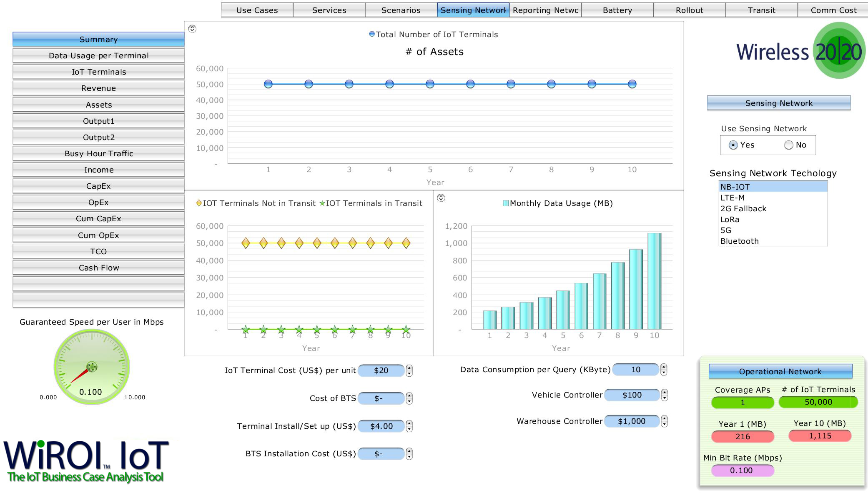Click the WiROI IoT logo
This screenshot has height=493, width=868.
pos(87,461)
